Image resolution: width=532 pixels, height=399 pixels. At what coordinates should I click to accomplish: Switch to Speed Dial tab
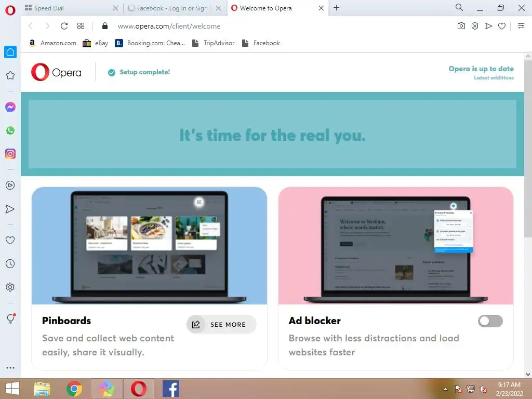[x=68, y=8]
